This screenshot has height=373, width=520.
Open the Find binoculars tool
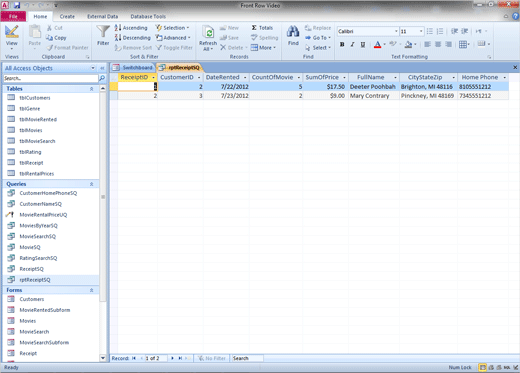pyautogui.click(x=293, y=35)
